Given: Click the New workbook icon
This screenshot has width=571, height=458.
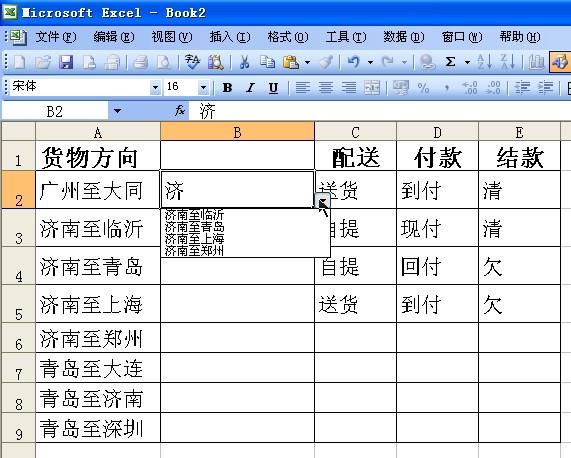Looking at the screenshot, I should click(19, 62).
